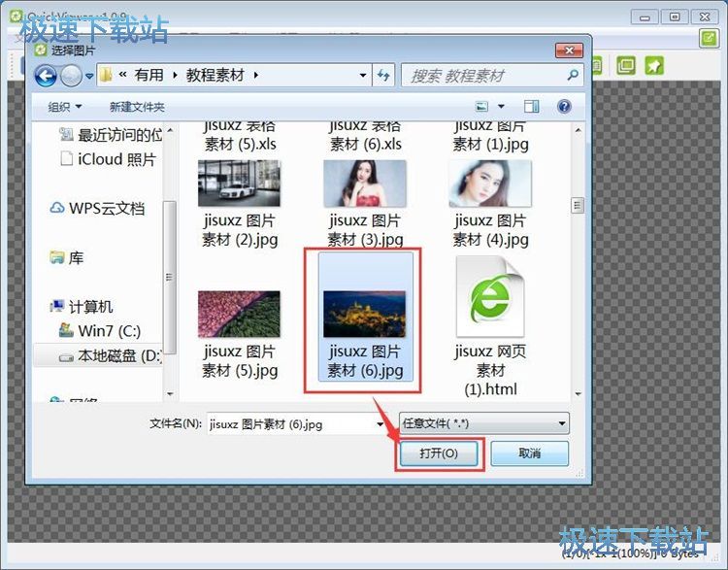Click navigation pane scroll down arrow
The image size is (728, 570).
[x=170, y=394]
